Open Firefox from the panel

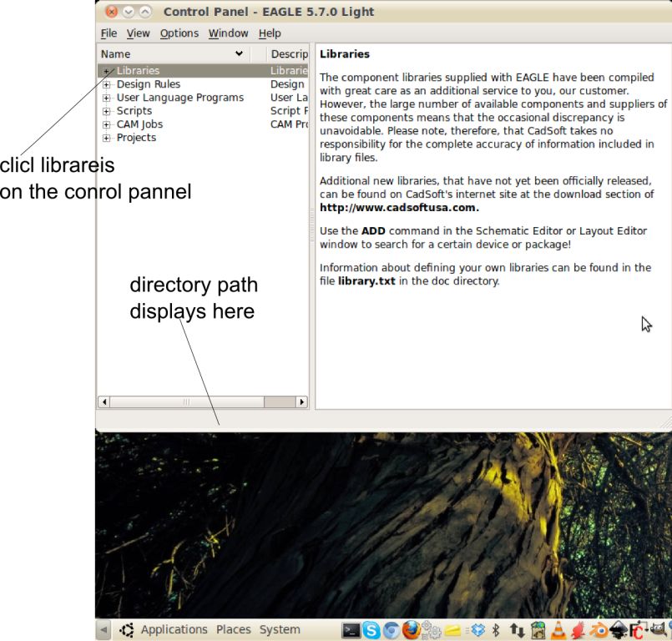[x=411, y=630]
